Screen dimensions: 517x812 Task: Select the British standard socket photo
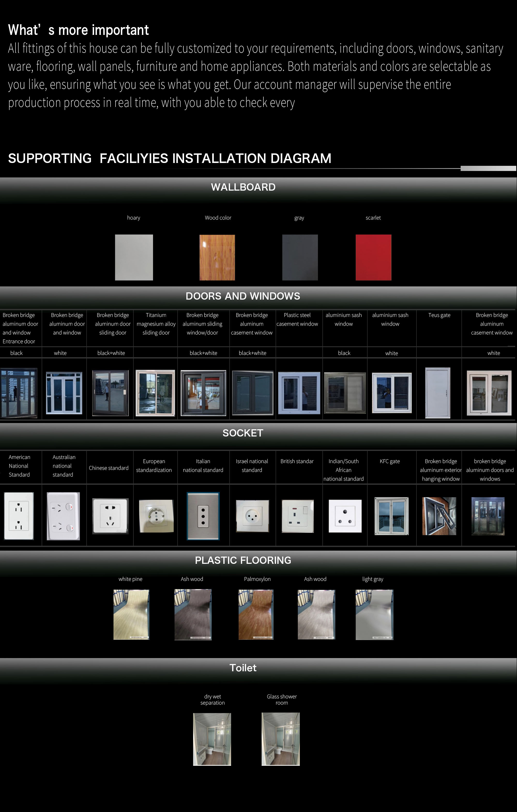pyautogui.click(x=297, y=516)
